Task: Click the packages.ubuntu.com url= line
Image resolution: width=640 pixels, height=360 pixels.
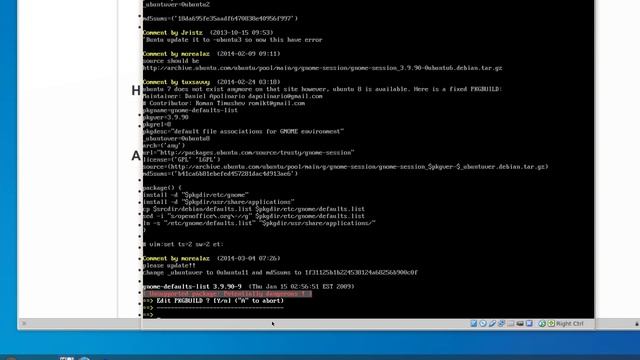Action: pyautogui.click(x=249, y=153)
